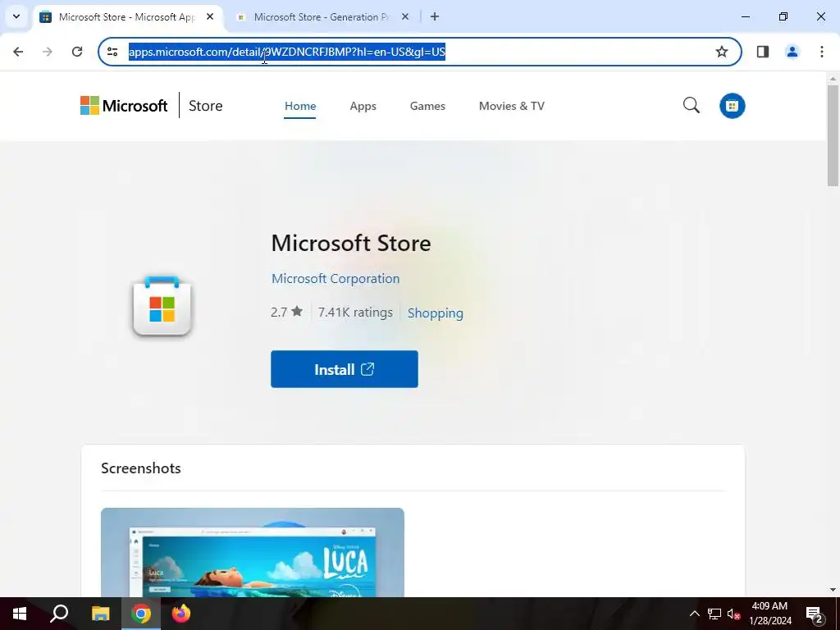This screenshot has width=840, height=630.
Task: Select the Microsoft Store - Microsoft Apps tab
Action: pos(126,16)
